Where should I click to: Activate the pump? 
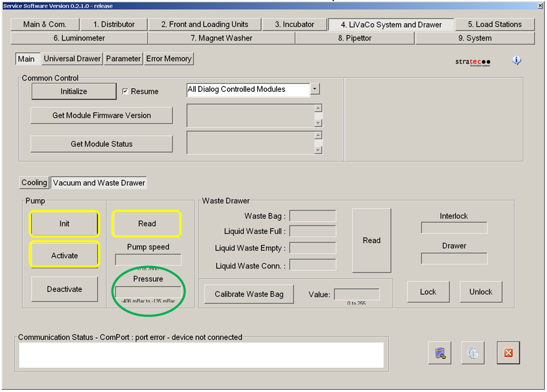(x=65, y=256)
